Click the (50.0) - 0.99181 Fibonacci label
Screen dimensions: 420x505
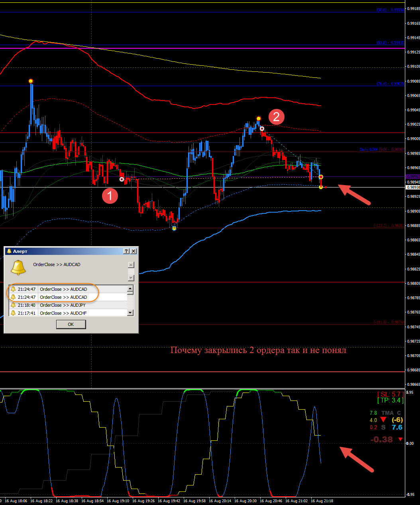[x=390, y=10]
